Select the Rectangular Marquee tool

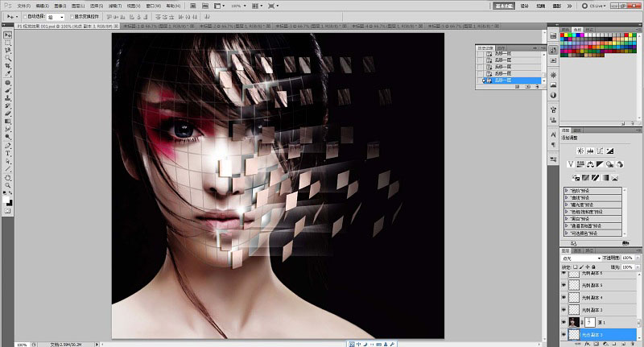pos(8,43)
